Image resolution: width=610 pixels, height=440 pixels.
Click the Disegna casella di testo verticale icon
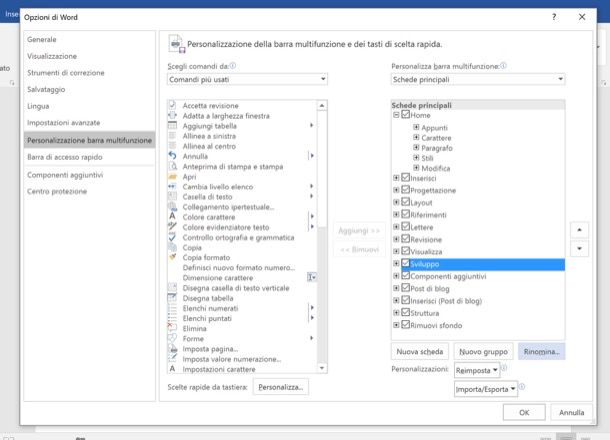172,287
